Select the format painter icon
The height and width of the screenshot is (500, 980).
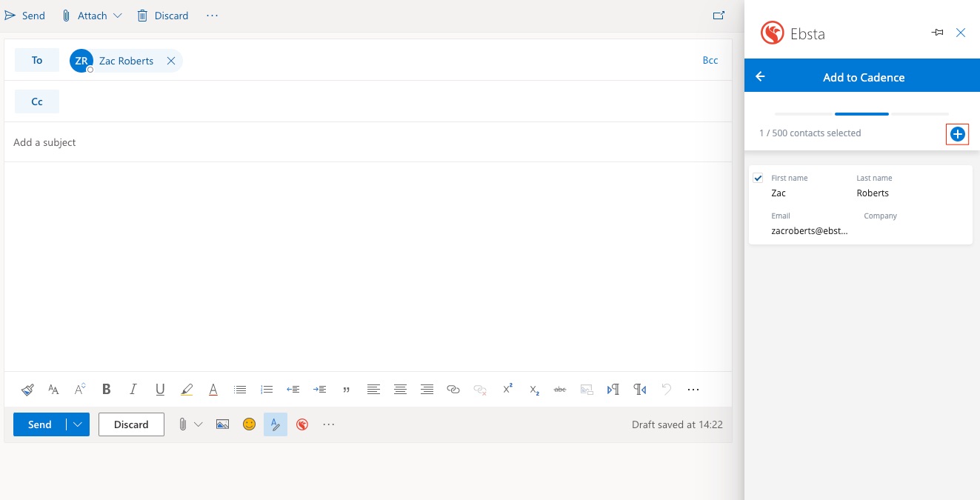pyautogui.click(x=27, y=389)
